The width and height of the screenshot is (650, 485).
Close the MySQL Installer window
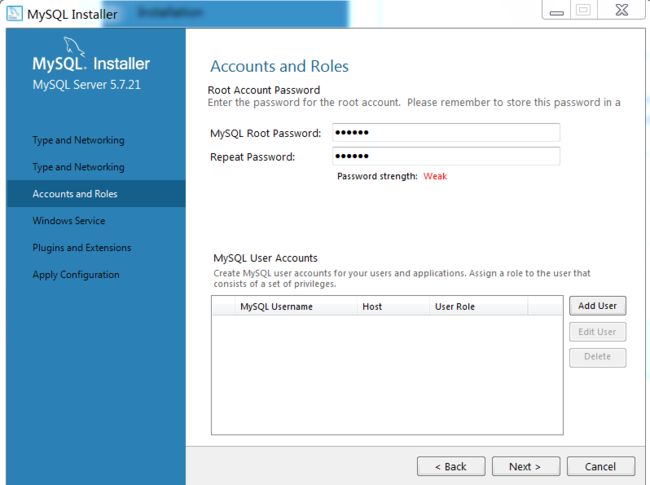coord(621,10)
